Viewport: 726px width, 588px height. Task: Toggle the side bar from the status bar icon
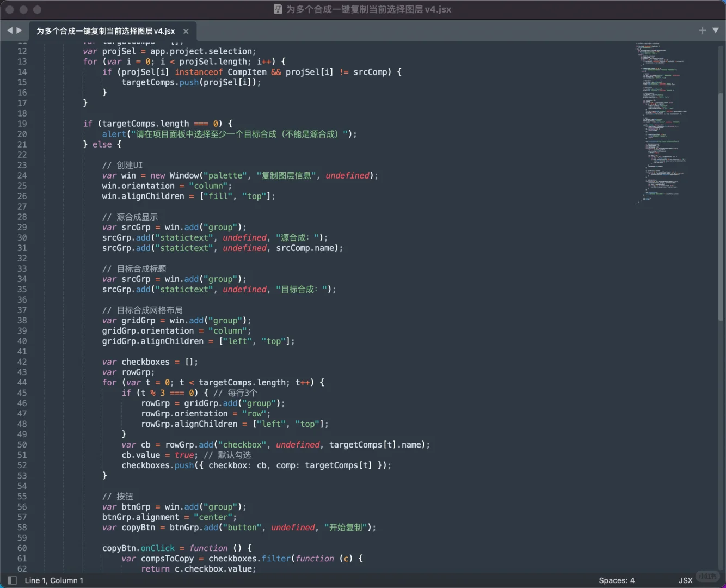point(13,580)
